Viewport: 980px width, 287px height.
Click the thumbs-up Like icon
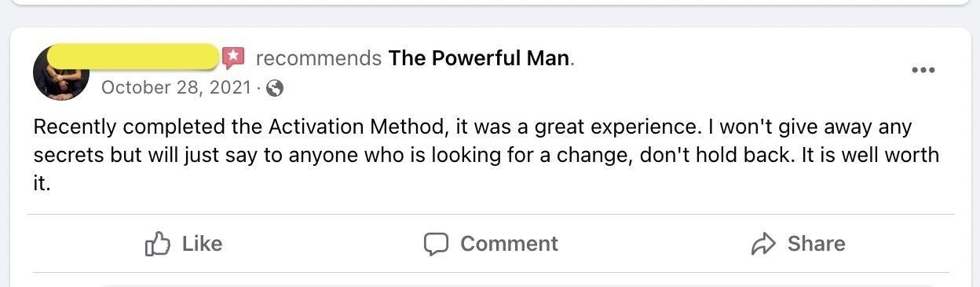click(x=158, y=244)
